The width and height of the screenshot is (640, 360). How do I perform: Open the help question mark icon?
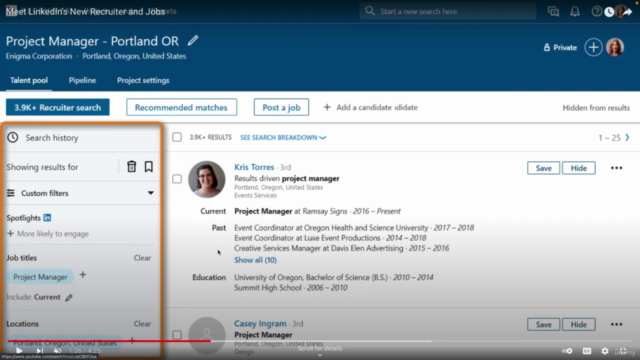coord(596,11)
